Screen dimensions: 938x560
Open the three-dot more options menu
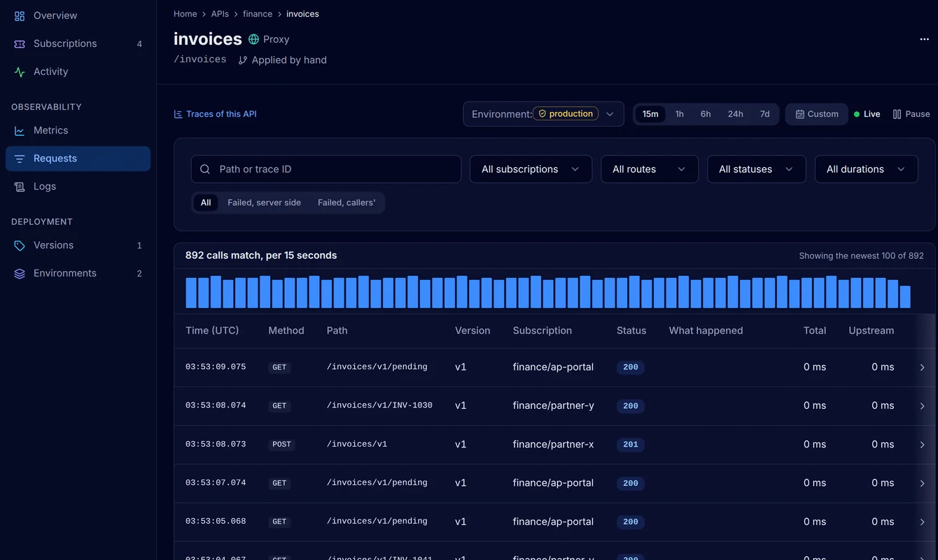(924, 39)
